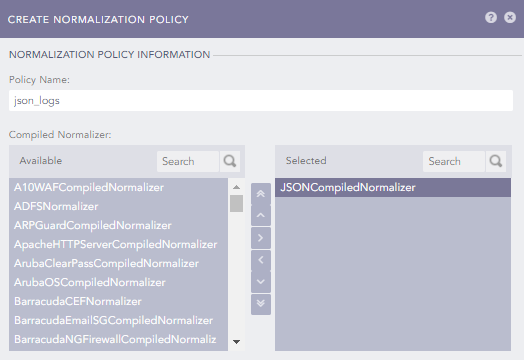Click the move to bottom double-chevron button
Image resolution: width=524 pixels, height=360 pixels.
pyautogui.click(x=261, y=304)
